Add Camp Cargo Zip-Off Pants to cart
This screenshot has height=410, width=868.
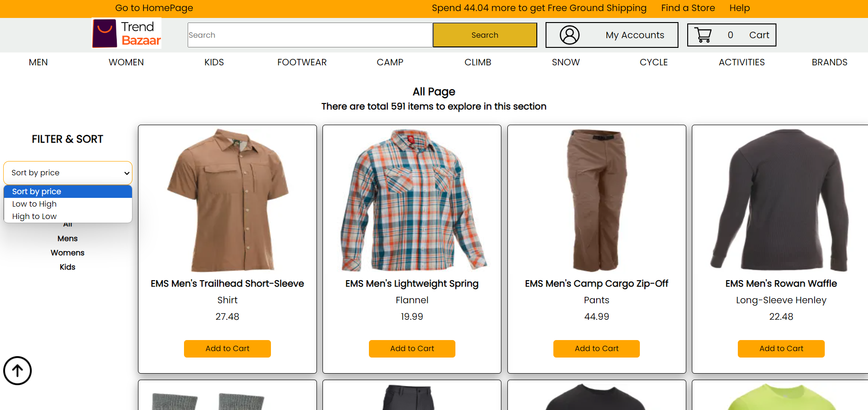(597, 349)
